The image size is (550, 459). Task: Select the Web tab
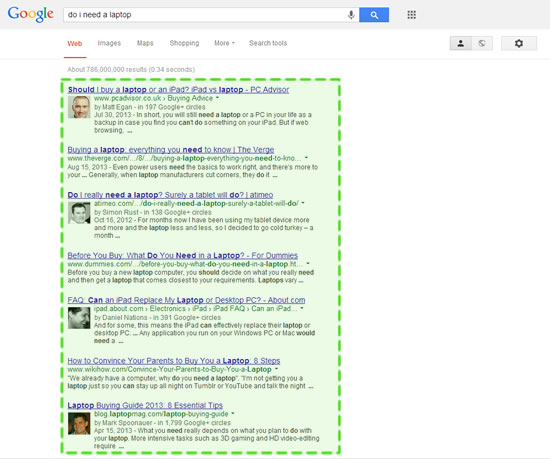point(75,43)
